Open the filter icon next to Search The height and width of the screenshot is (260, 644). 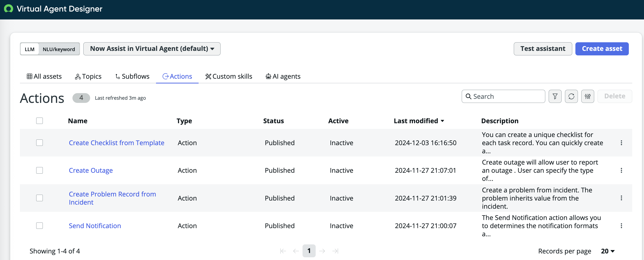555,96
